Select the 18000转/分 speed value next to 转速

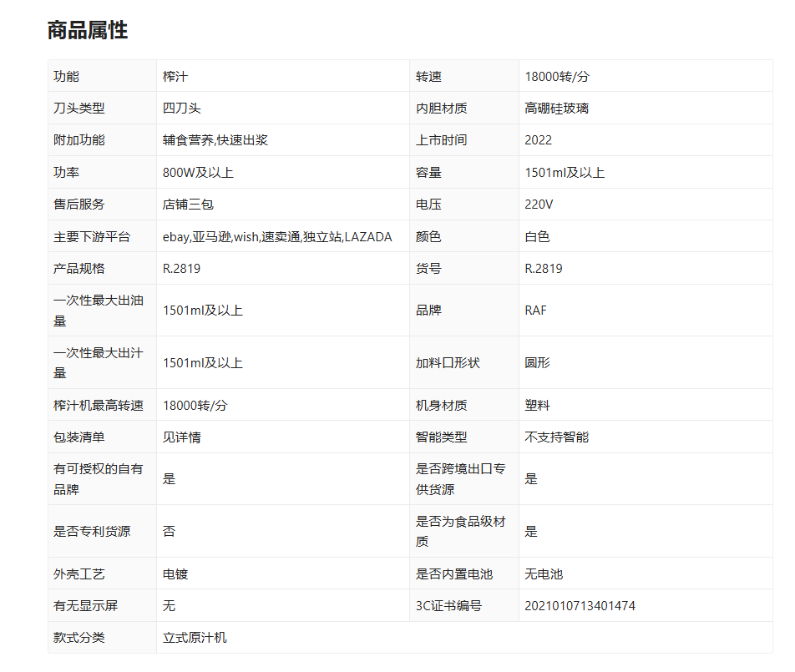coord(557,77)
